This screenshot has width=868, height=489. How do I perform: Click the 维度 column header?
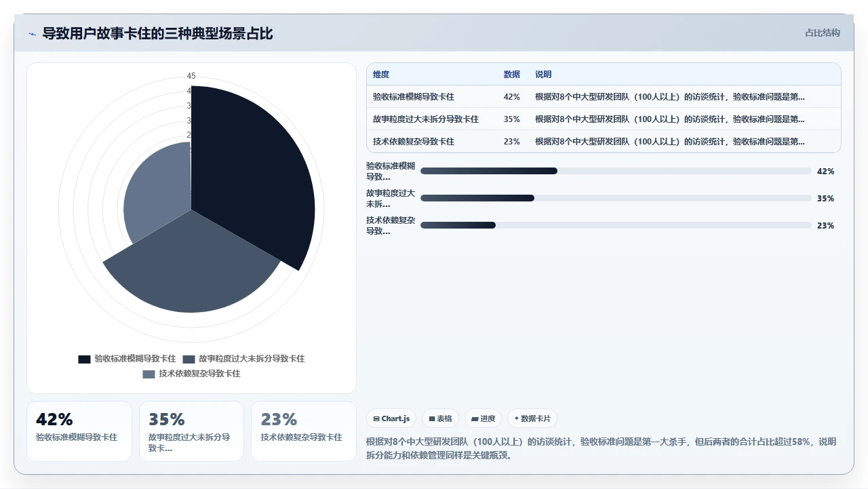click(381, 75)
